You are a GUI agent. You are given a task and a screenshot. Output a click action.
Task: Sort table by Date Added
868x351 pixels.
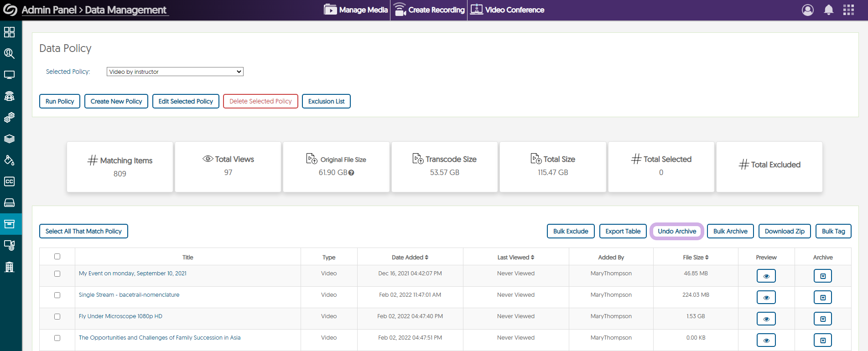[x=410, y=257]
